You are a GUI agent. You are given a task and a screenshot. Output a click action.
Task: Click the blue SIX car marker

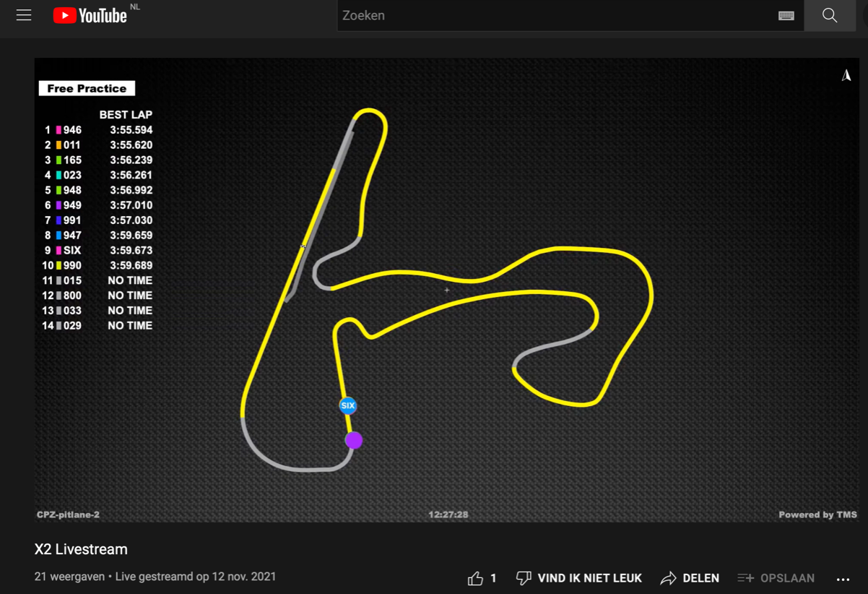348,405
